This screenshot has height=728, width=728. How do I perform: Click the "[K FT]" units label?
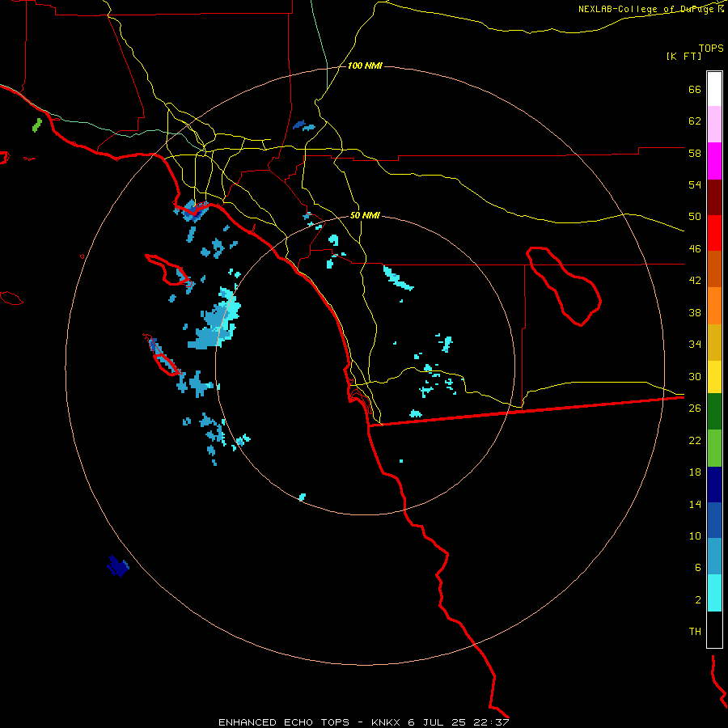684,56
